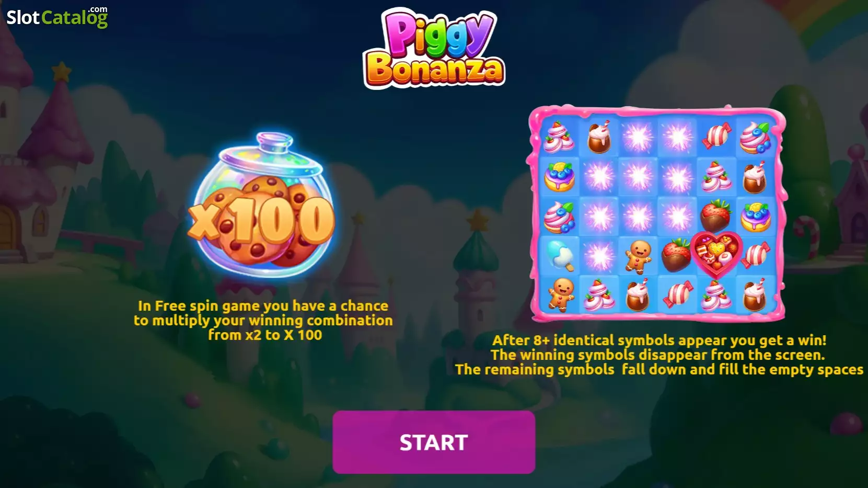Click the blueberry cupcake in first column
The image size is (868, 488).
click(560, 217)
